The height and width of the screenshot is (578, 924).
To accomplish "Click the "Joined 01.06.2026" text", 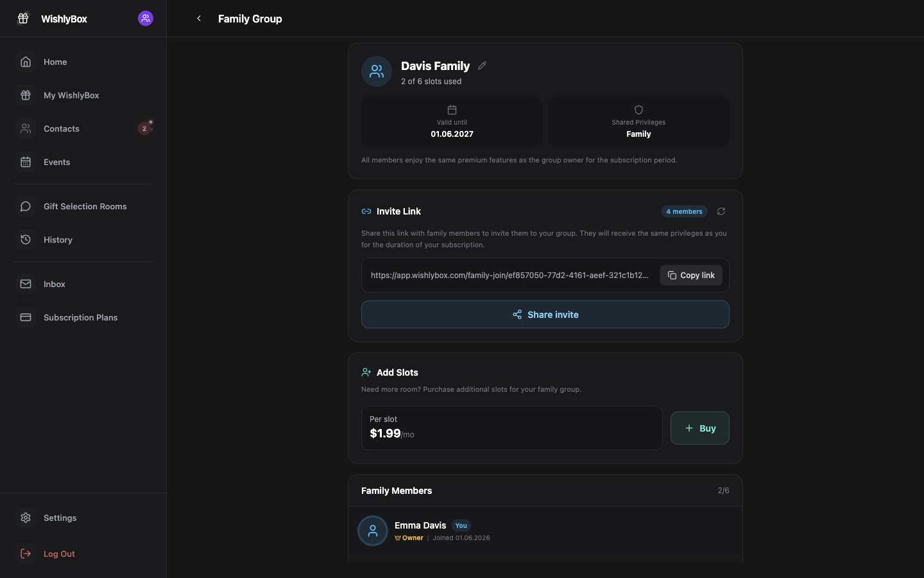I will [x=461, y=538].
